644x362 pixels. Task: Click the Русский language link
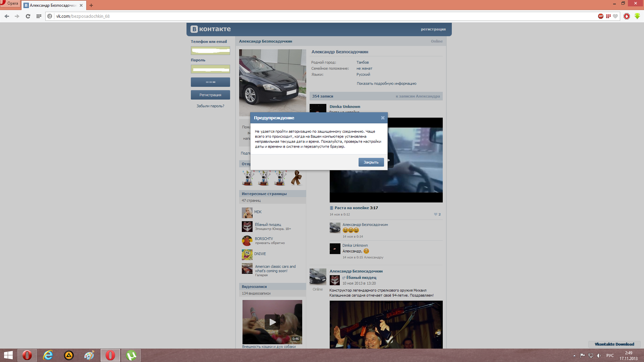tap(363, 74)
